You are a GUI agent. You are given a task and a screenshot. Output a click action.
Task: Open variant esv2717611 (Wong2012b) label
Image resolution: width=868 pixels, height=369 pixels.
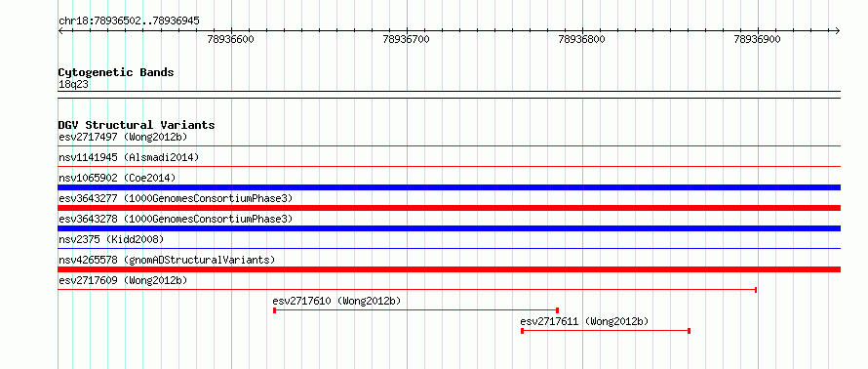[584, 321]
